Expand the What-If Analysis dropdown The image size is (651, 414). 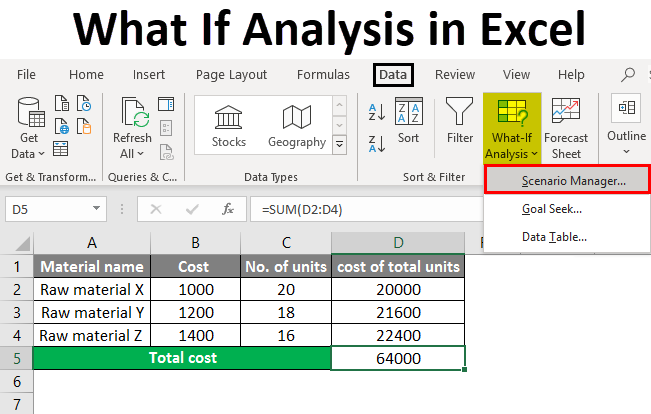click(x=512, y=128)
